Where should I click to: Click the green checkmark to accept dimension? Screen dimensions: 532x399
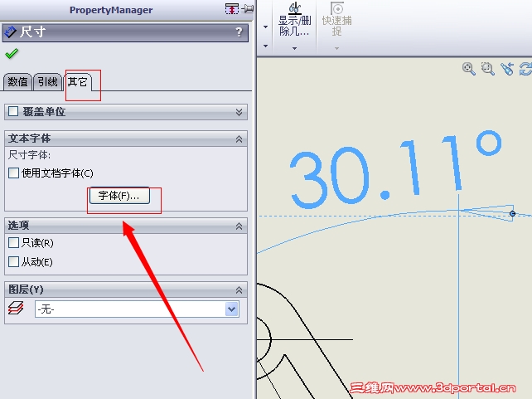point(12,54)
